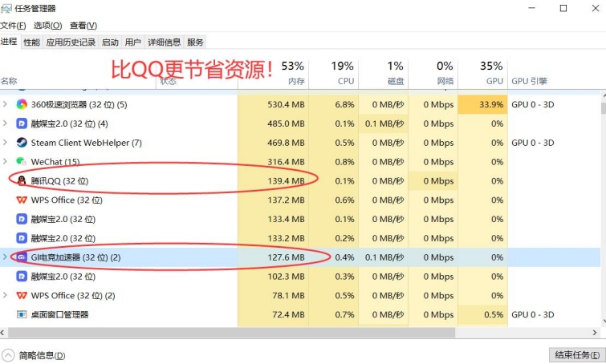Sort by GPU column header
Screen dimensions: 606x364
coord(482,73)
